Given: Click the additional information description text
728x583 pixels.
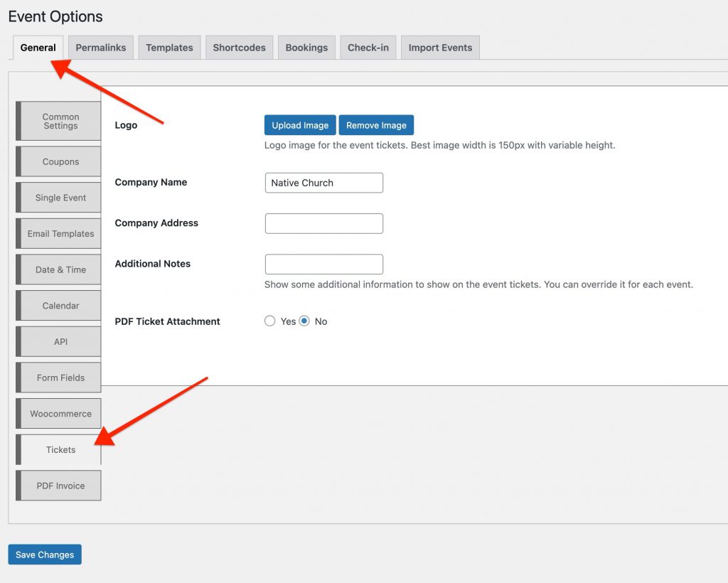Looking at the screenshot, I should point(478,284).
